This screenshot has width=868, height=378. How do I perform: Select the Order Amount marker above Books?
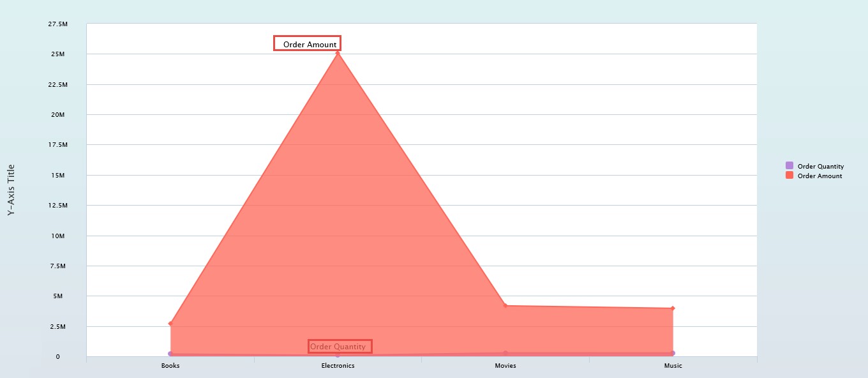point(170,324)
